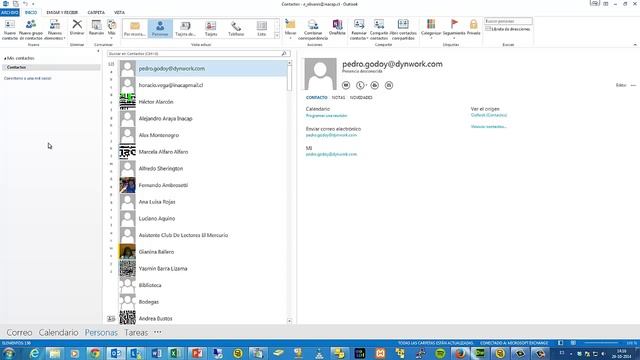Send instant message to pedro.godoy
This screenshot has width=640, height=360.
346,85
